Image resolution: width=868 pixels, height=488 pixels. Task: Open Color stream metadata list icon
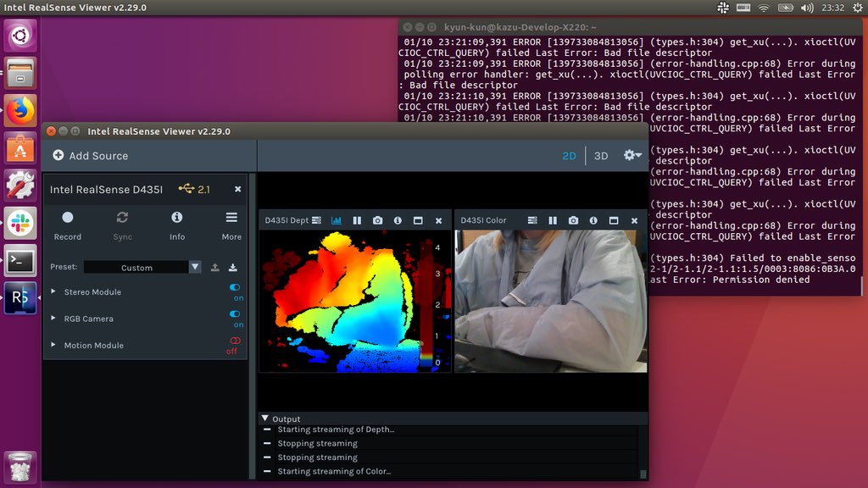(x=532, y=220)
